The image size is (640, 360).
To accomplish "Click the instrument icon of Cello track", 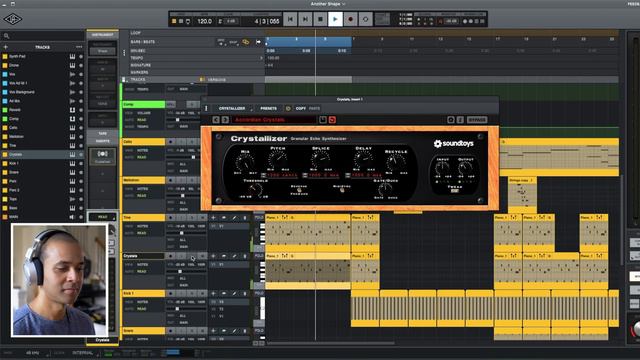I will point(72,128).
